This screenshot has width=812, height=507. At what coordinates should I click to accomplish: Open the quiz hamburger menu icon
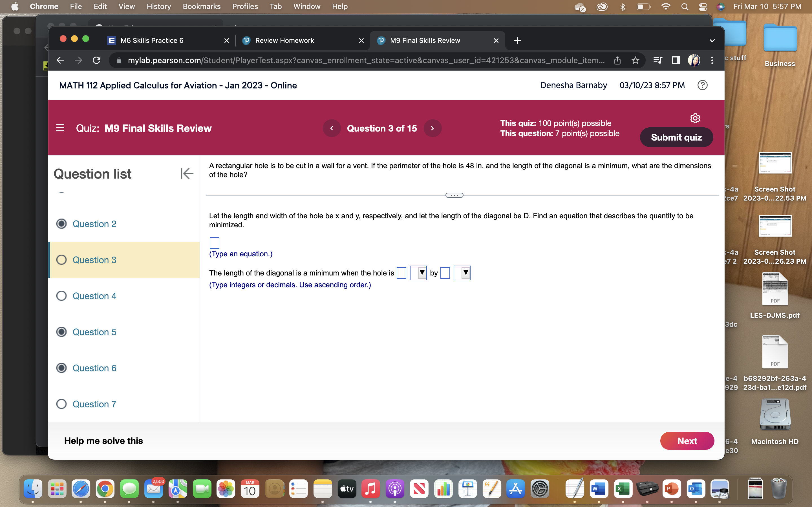click(60, 128)
